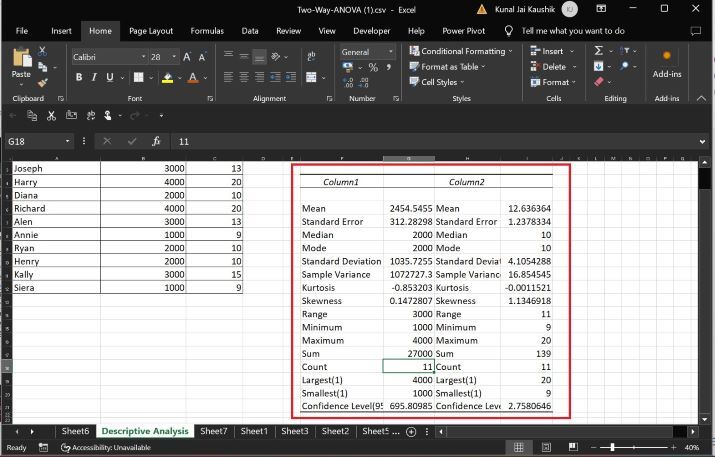Expand the font name Calibri dropdown
715x457 pixels.
coord(144,57)
